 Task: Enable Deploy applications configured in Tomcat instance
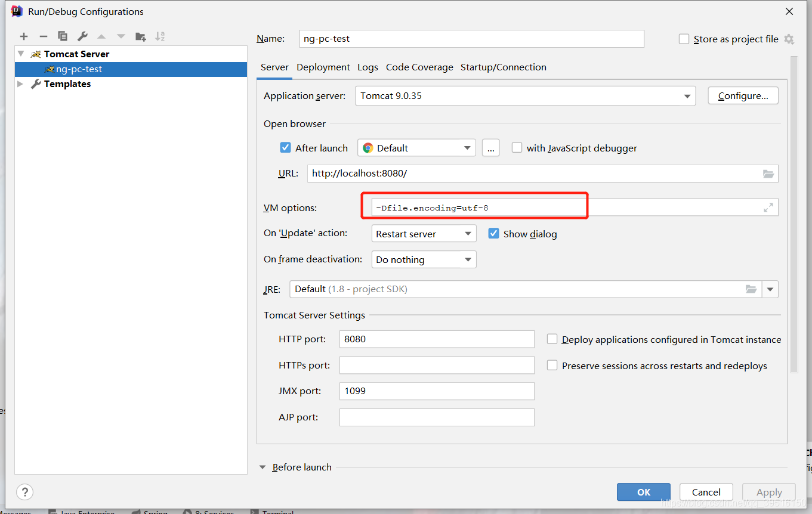pyautogui.click(x=552, y=339)
